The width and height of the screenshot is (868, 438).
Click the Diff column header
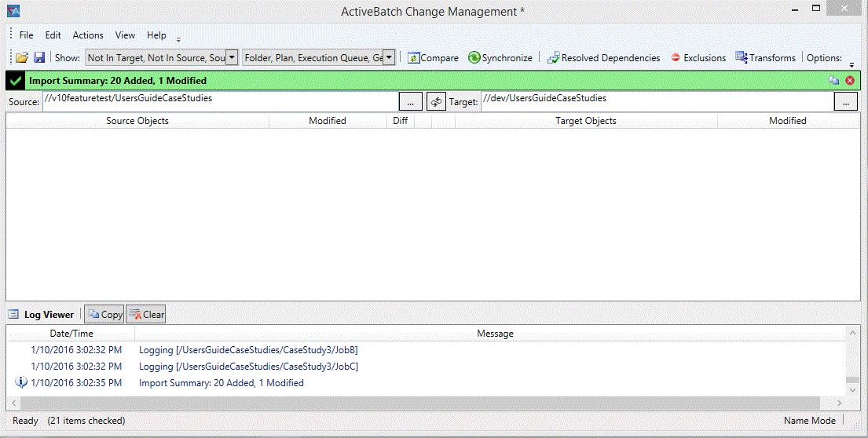point(401,121)
